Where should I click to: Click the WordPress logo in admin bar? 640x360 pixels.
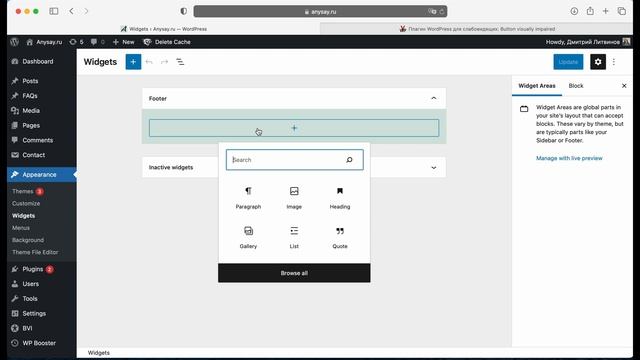15,42
